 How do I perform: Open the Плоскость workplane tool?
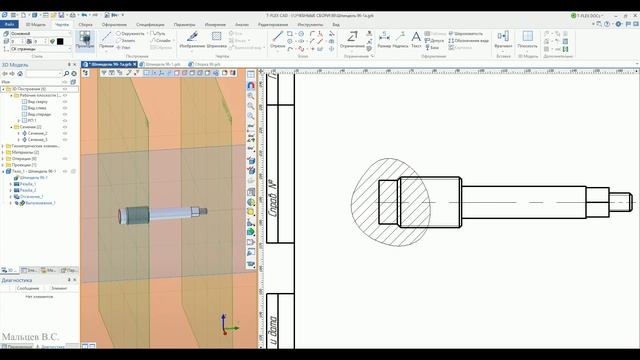tap(527, 40)
